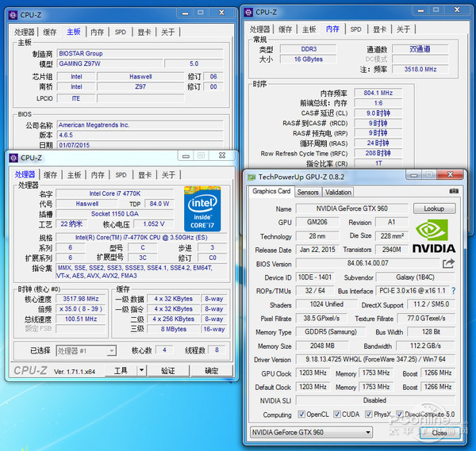This screenshot has height=451, width=476.
Task: Toggle the OpenCL checkbox
Action: click(301, 415)
